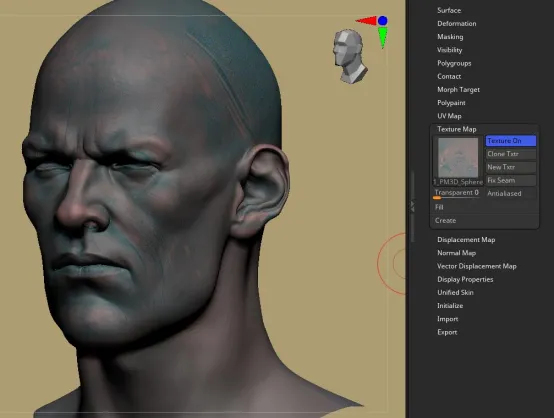Expand the Deformation sub-palette
Screen dimensions: 554x418
coord(456,23)
